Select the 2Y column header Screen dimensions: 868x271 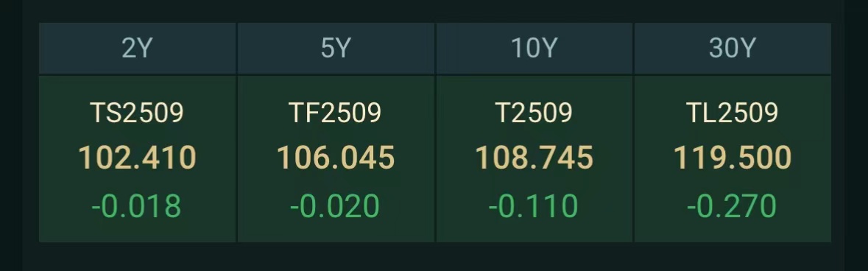(x=137, y=48)
